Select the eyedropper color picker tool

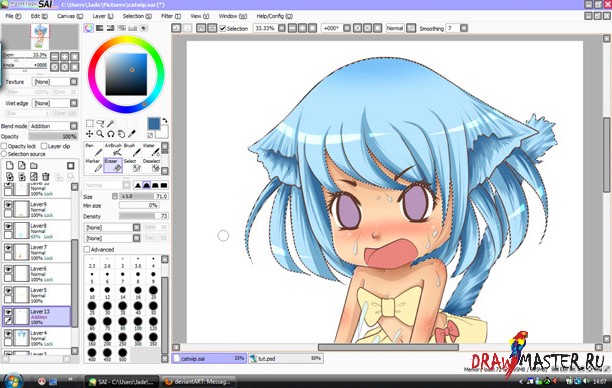[132, 134]
